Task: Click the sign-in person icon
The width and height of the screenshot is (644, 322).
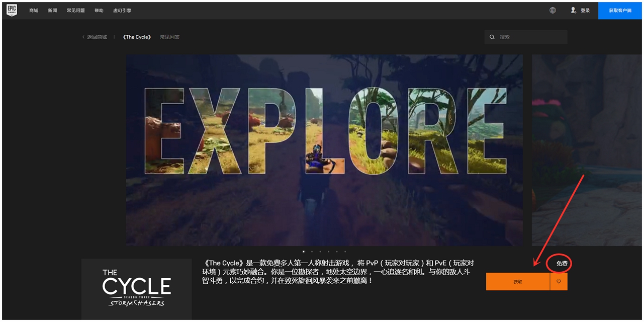Action: tap(573, 10)
